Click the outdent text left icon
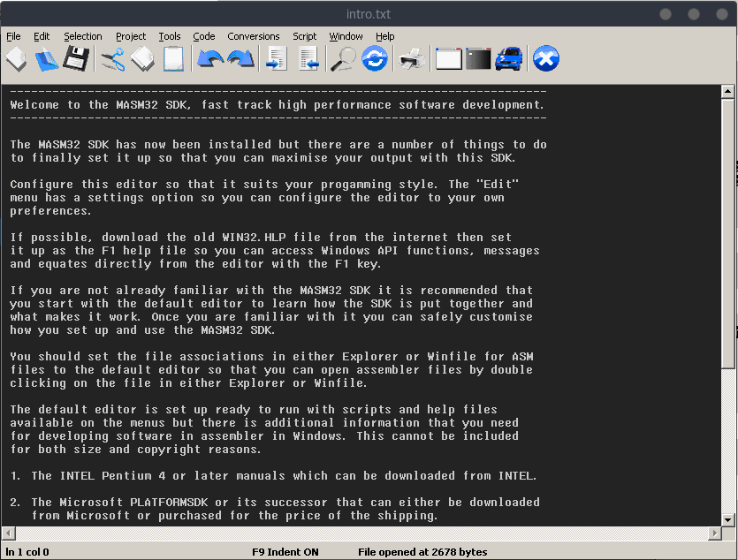The image size is (738, 560). point(309,59)
